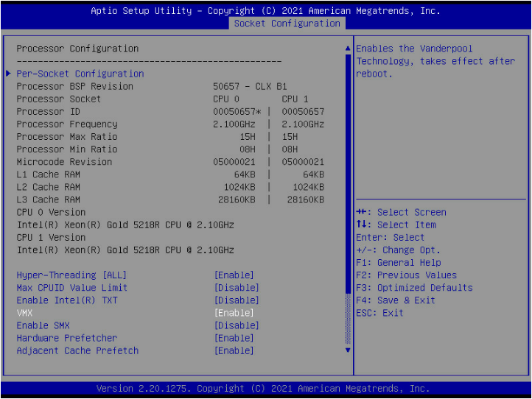Click the ESC: Exit hint
The height and width of the screenshot is (399, 532).
(x=379, y=313)
